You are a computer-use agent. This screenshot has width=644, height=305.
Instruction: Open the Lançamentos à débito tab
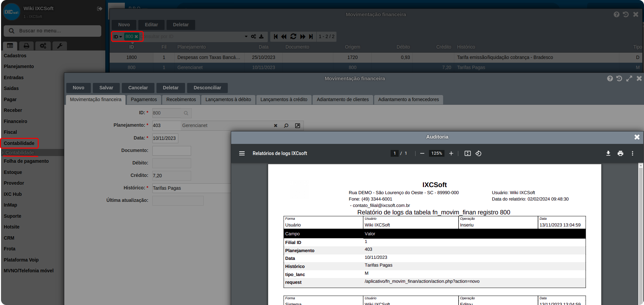click(228, 99)
